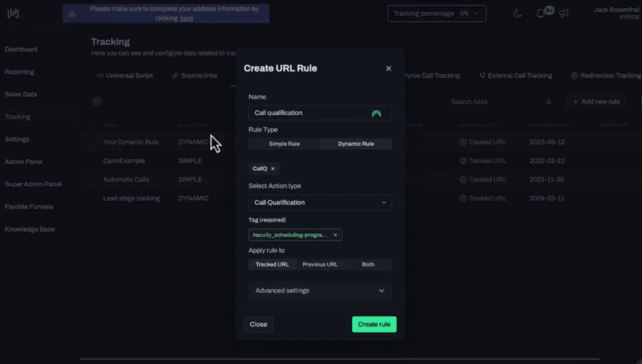
Task: Click the warning triangle in the address banner
Action: [x=72, y=14]
